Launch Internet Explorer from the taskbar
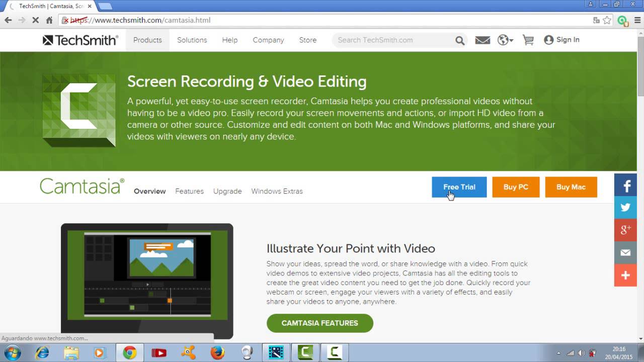The image size is (644, 362). 42,353
